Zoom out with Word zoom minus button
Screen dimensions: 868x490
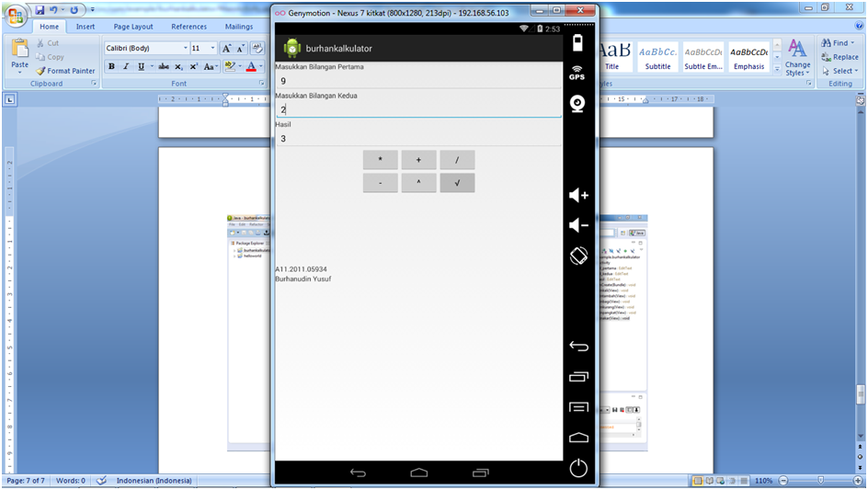(x=782, y=481)
